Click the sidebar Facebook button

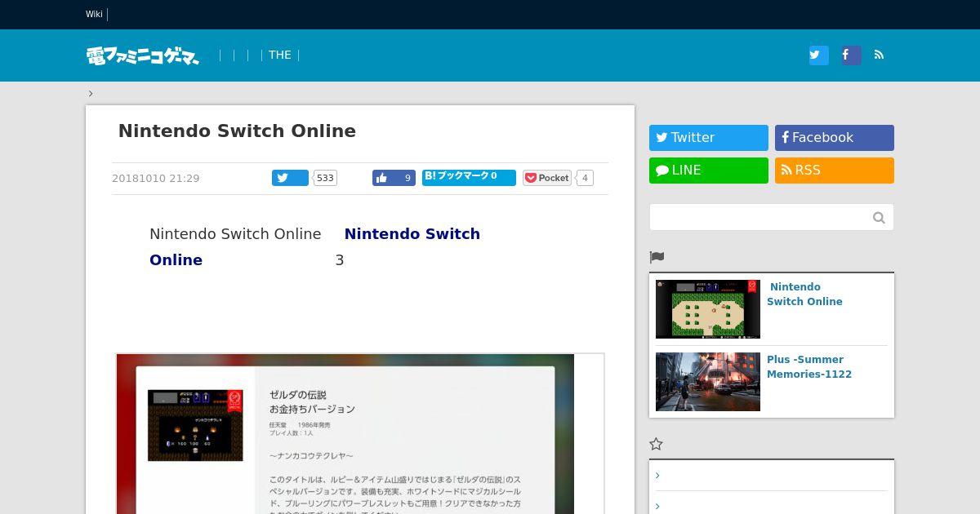pos(835,138)
